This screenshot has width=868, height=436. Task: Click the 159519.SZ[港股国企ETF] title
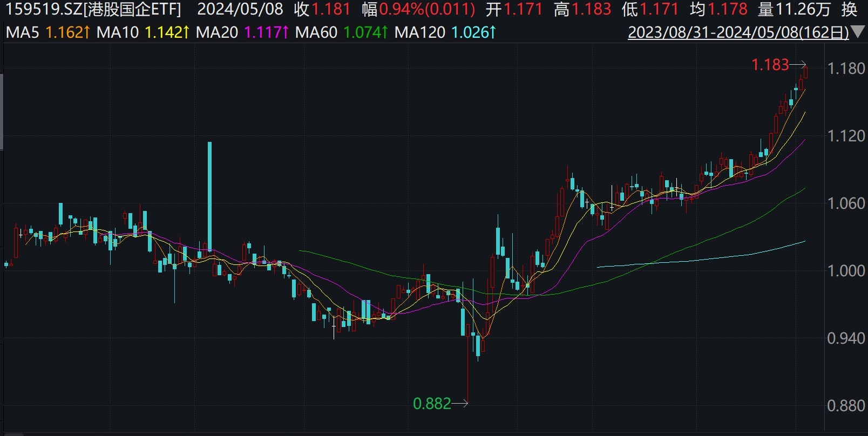(93, 9)
